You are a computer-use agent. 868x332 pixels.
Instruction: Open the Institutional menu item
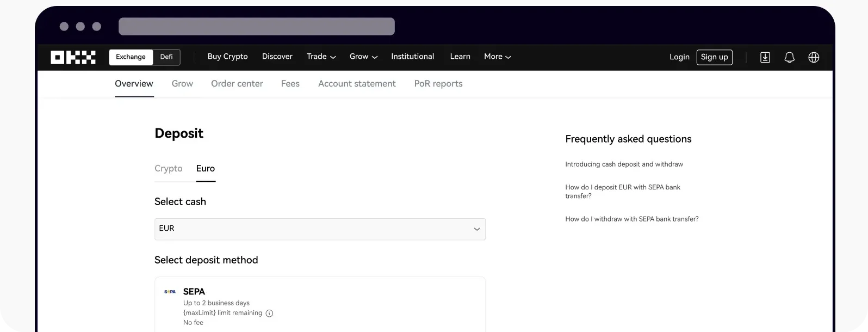(413, 57)
